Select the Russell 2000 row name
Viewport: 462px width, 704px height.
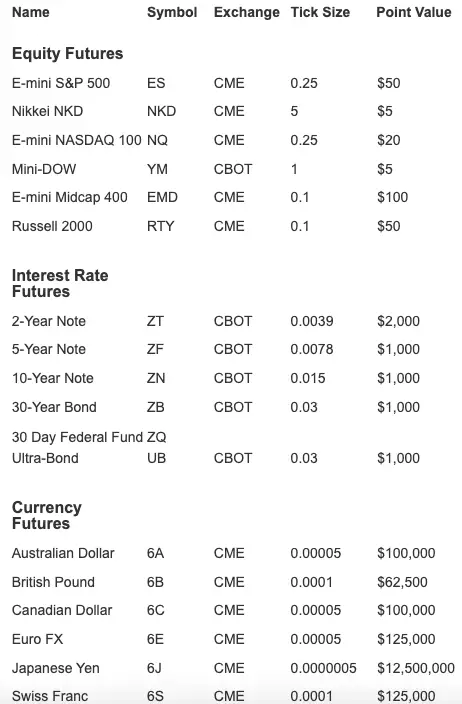point(52,226)
